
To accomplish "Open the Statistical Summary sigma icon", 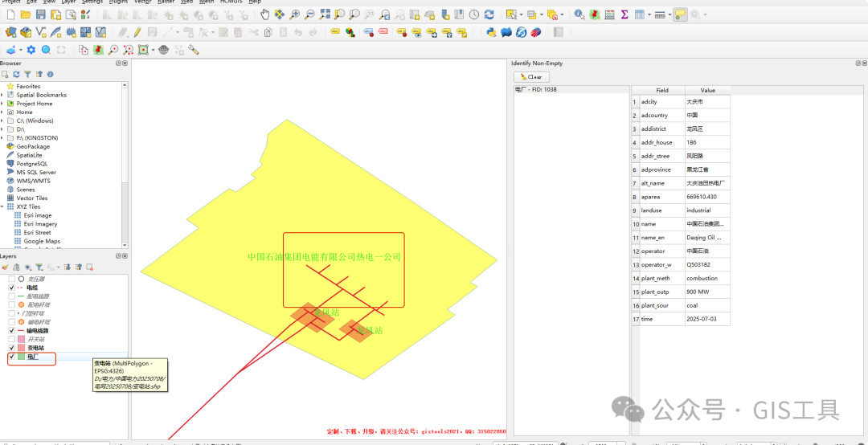I will click(624, 15).
